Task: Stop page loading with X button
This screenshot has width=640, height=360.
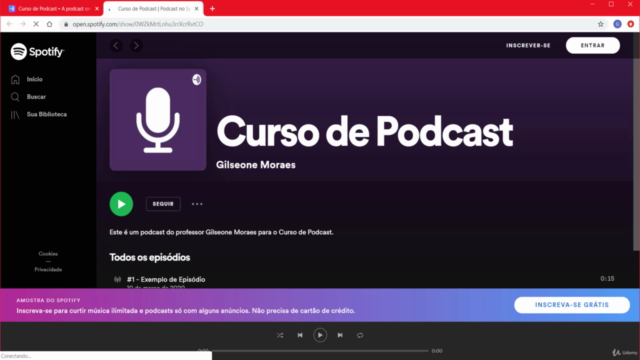Action: pos(36,24)
